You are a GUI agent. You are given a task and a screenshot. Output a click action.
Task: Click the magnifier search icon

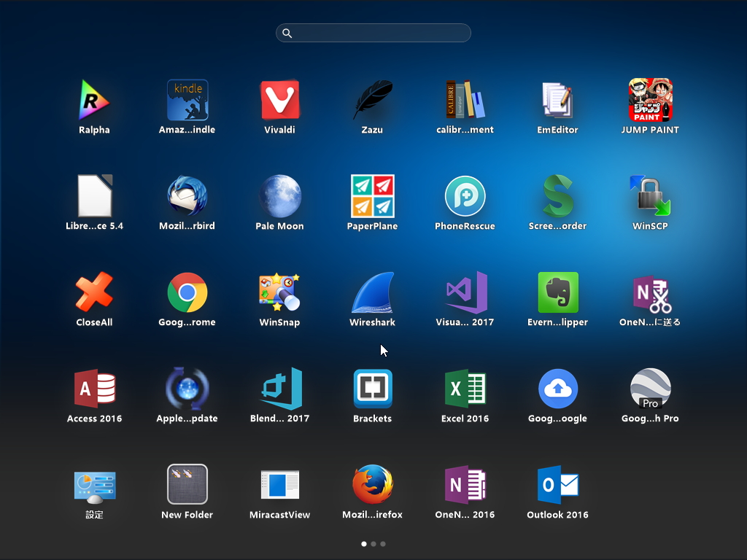(x=287, y=33)
